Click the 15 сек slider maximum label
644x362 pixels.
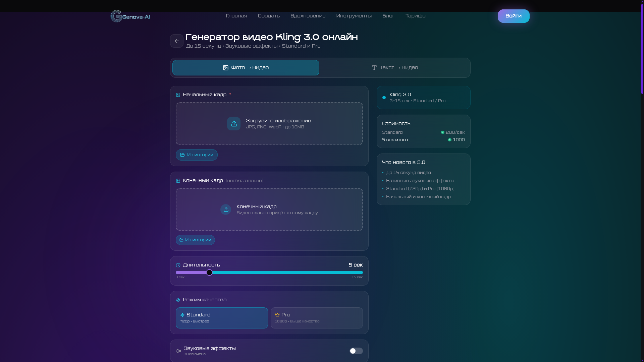[x=357, y=277]
